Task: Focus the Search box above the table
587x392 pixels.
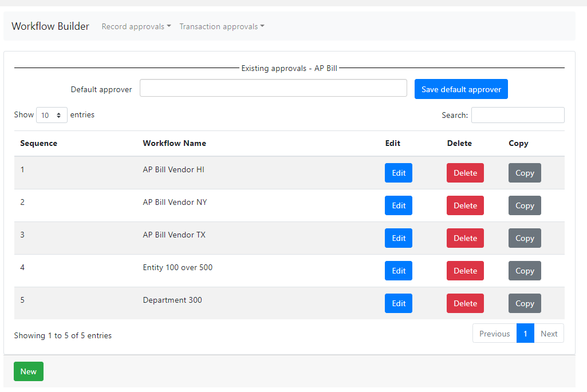Action: [517, 115]
